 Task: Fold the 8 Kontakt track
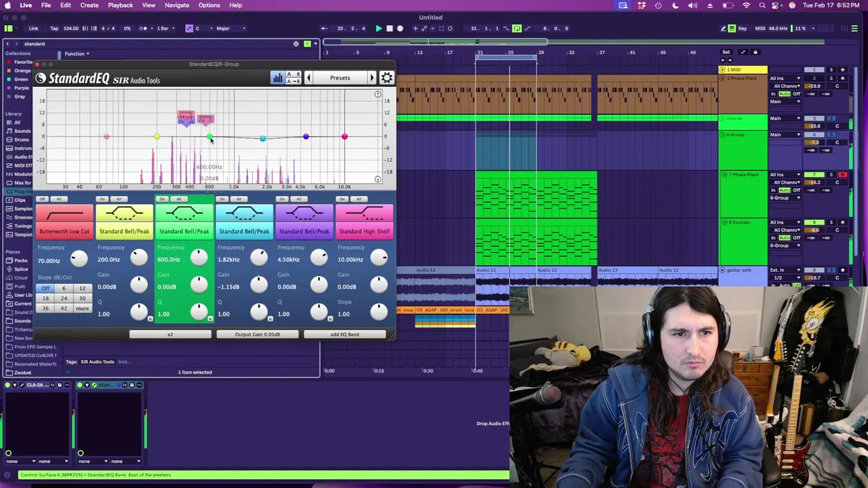point(724,222)
